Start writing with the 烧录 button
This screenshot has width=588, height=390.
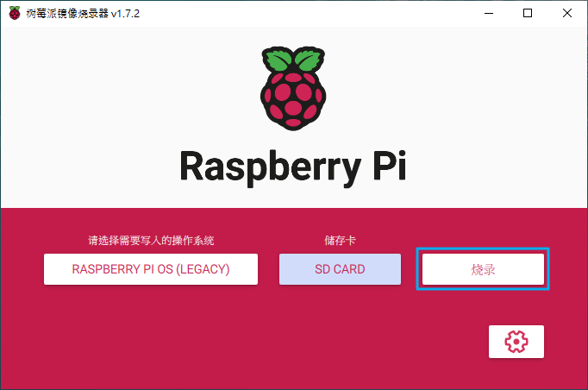(483, 269)
